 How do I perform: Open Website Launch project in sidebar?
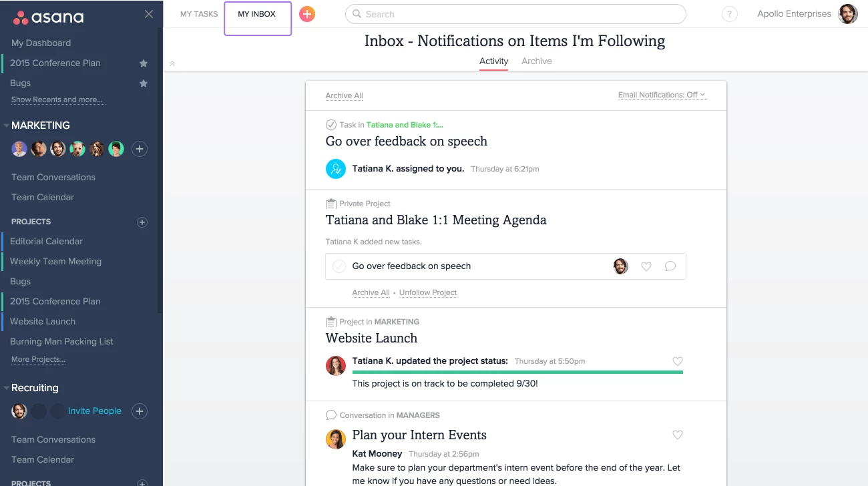pyautogui.click(x=43, y=322)
